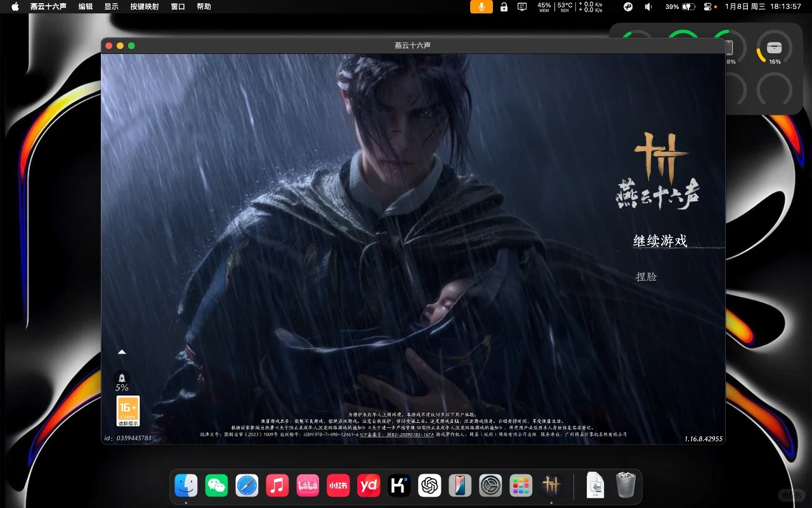Screen dimensions: 812x508
Task: Open the 按键映射 menu
Action: point(145,6)
